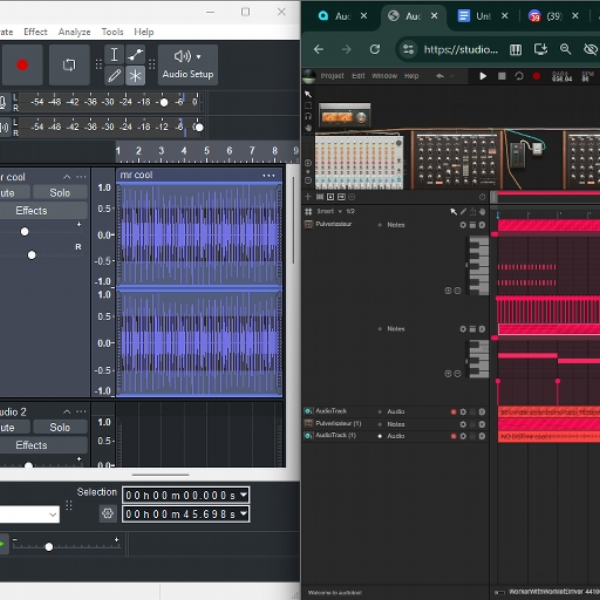The width and height of the screenshot is (600, 600).
Task: Select the Multi-tool asterisk icon
Action: [135, 75]
